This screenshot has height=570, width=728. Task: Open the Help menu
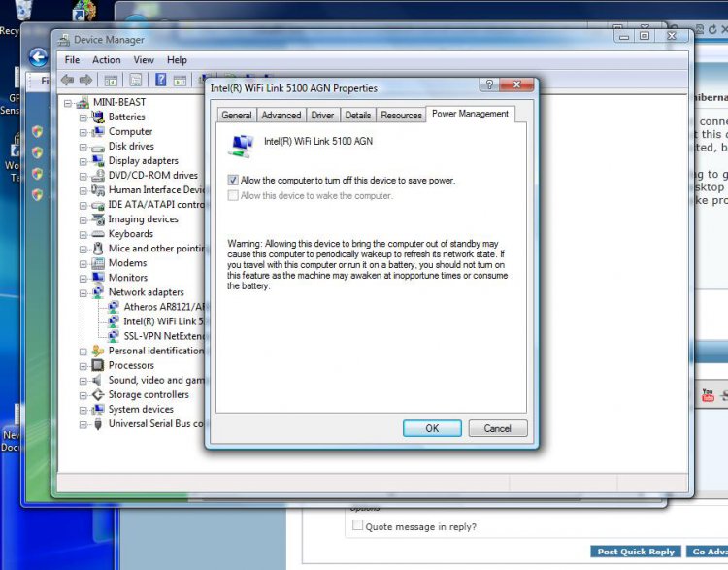(x=177, y=60)
